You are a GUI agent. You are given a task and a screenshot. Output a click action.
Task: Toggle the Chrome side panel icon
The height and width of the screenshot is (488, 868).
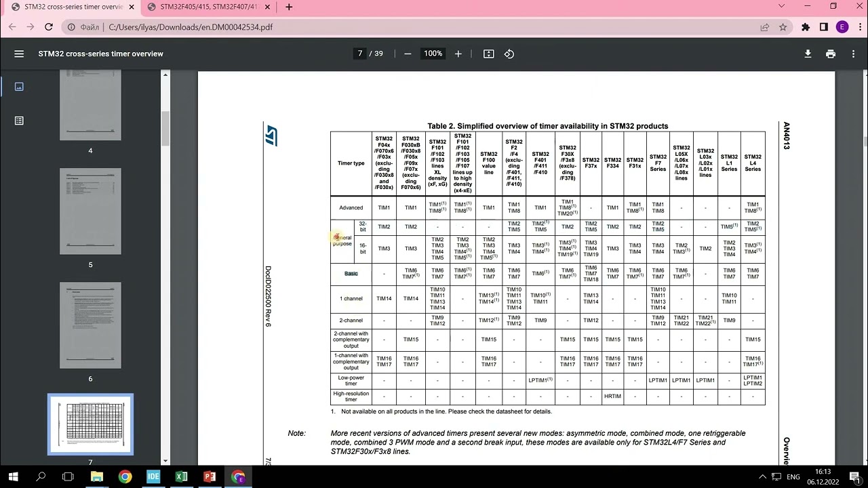824,27
